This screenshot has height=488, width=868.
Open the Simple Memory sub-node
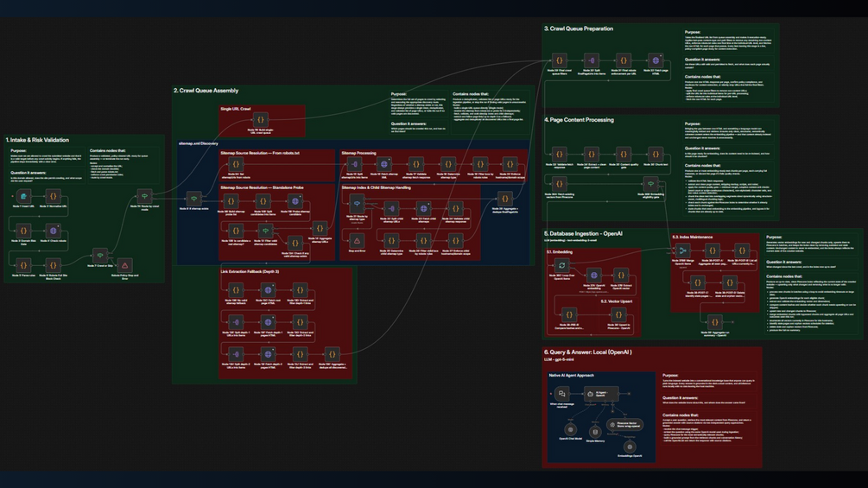tap(595, 432)
